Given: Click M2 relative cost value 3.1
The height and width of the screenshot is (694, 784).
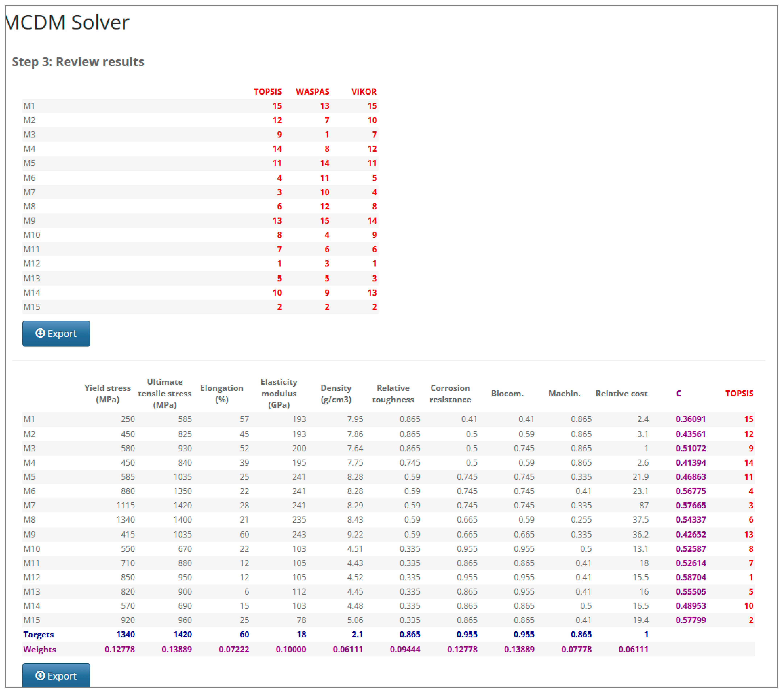Looking at the screenshot, I should (643, 434).
